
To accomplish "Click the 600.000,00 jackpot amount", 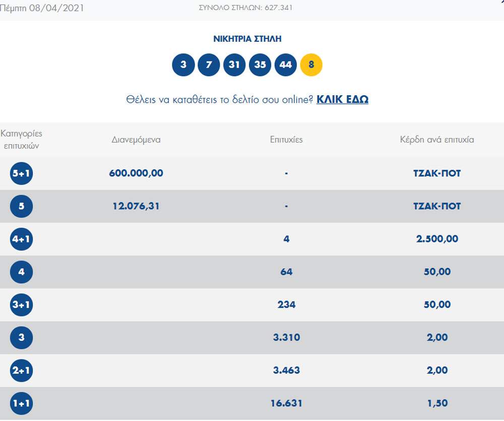I will (x=136, y=173).
